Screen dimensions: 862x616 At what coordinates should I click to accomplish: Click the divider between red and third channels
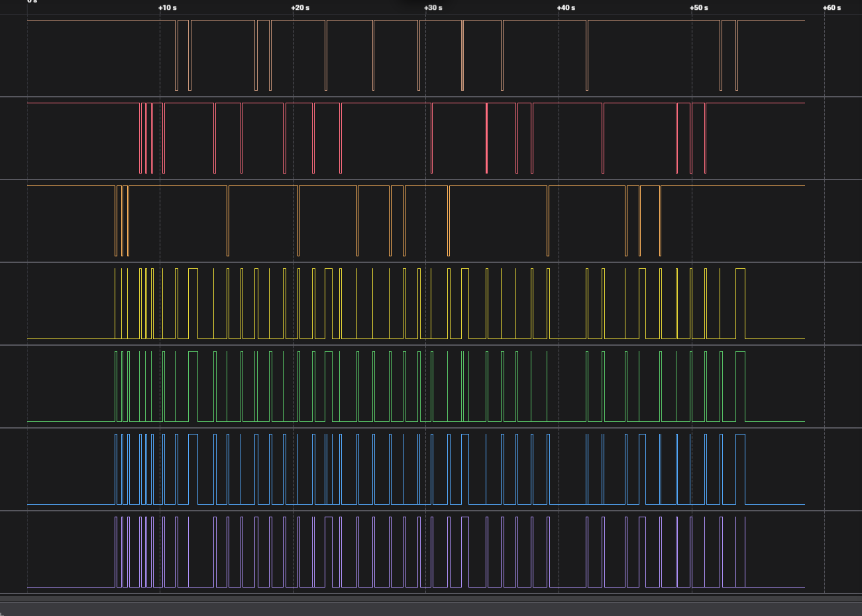pyautogui.click(x=431, y=180)
